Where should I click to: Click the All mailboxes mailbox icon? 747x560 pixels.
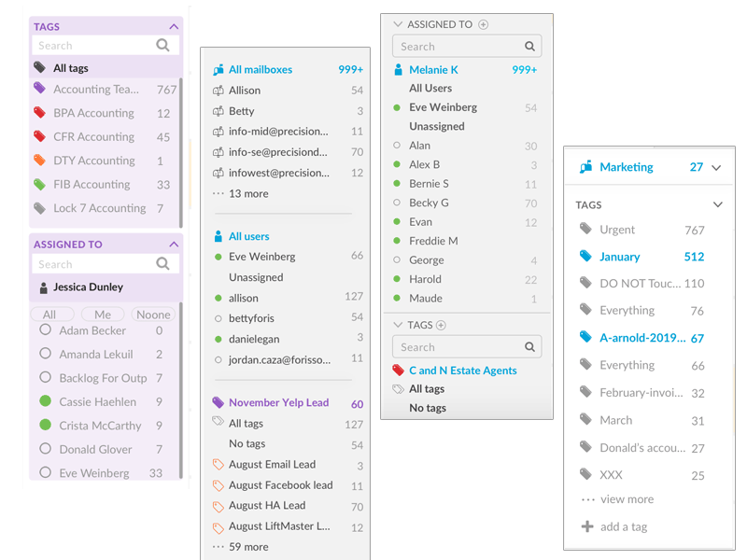pos(218,69)
